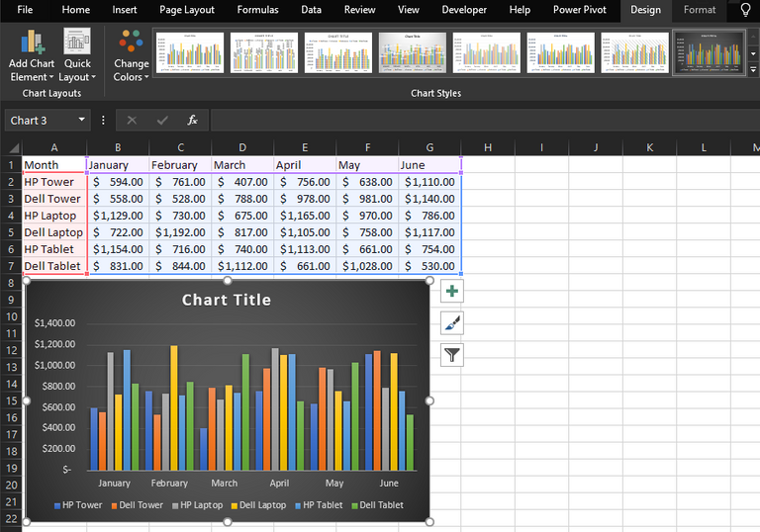
Task: Open Change Colors palette
Action: [x=131, y=55]
